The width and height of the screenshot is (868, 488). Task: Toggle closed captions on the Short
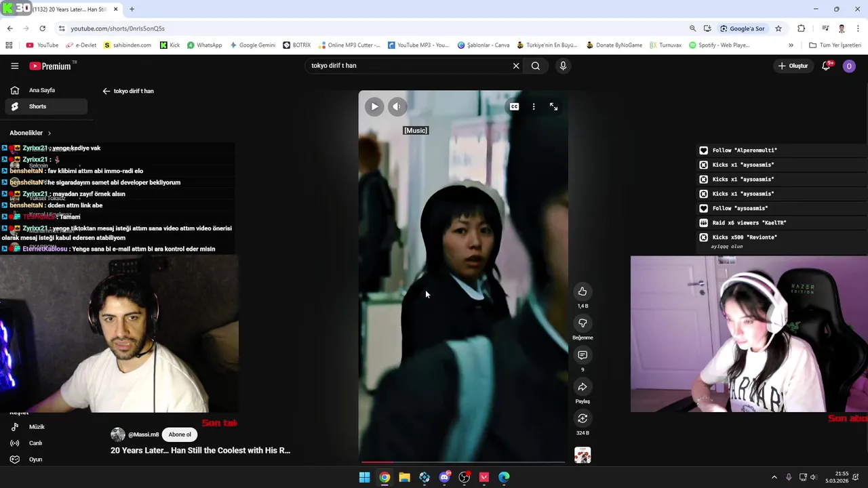coord(514,106)
